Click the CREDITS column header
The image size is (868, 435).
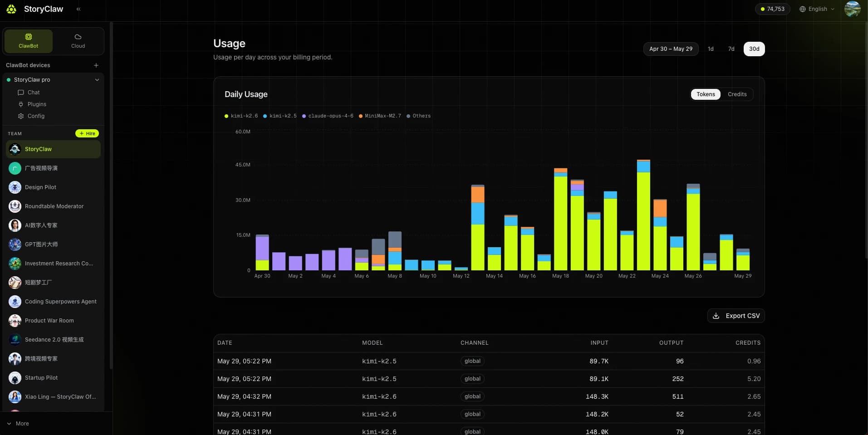tap(748, 343)
